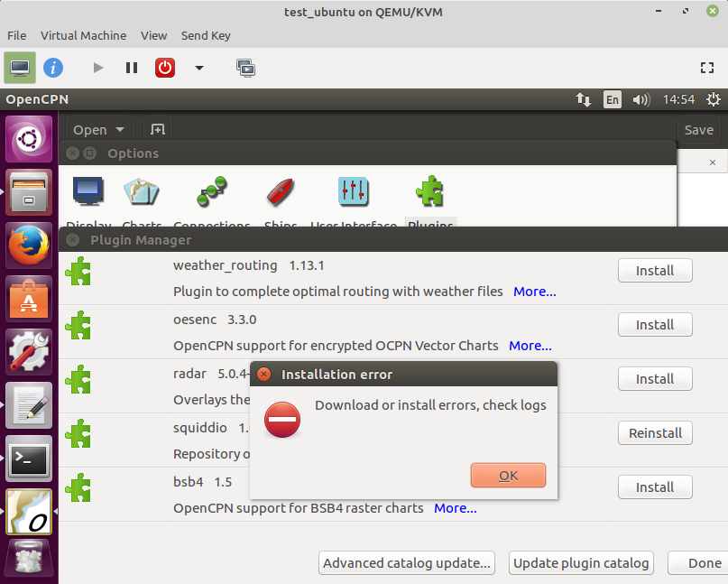Screen dimensions: 728x584
Task: Toggle fullscreen VM view
Action: pyautogui.click(x=707, y=68)
